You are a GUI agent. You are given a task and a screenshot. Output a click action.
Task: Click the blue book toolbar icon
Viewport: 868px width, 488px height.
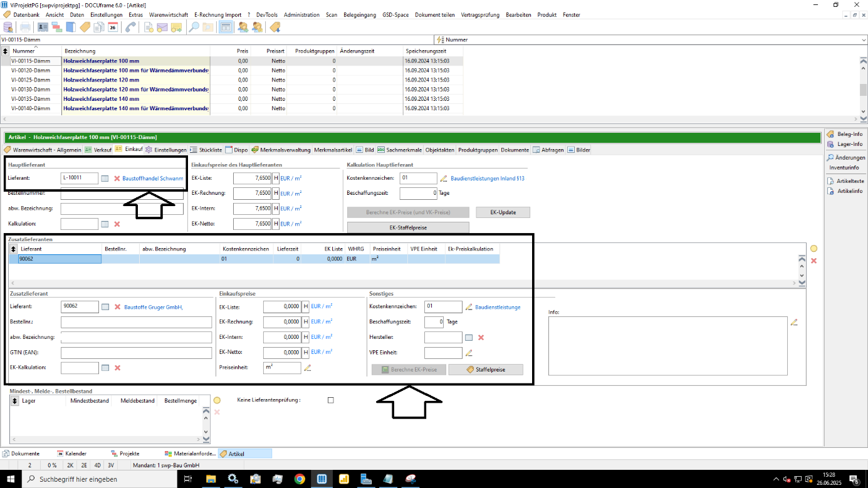tap(71, 27)
